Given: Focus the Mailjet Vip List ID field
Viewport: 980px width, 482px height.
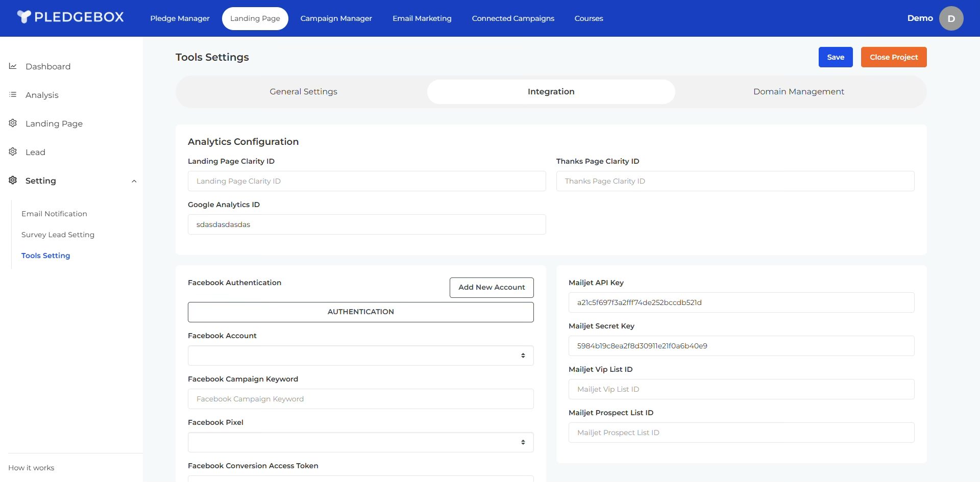Looking at the screenshot, I should point(741,389).
